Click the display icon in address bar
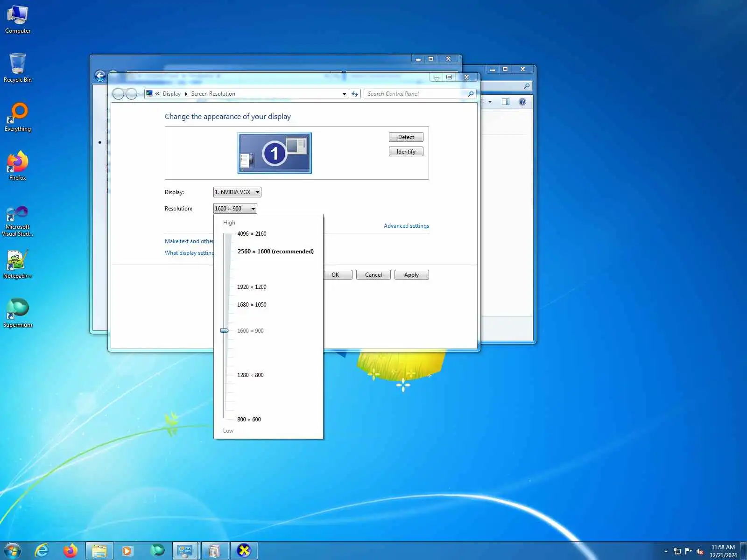The image size is (747, 560). 150,94
